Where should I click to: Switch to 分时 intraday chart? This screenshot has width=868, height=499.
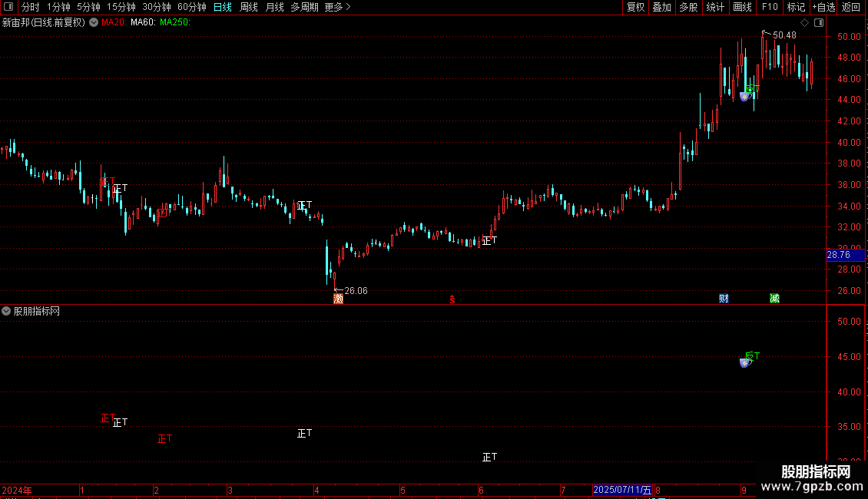(31, 7)
